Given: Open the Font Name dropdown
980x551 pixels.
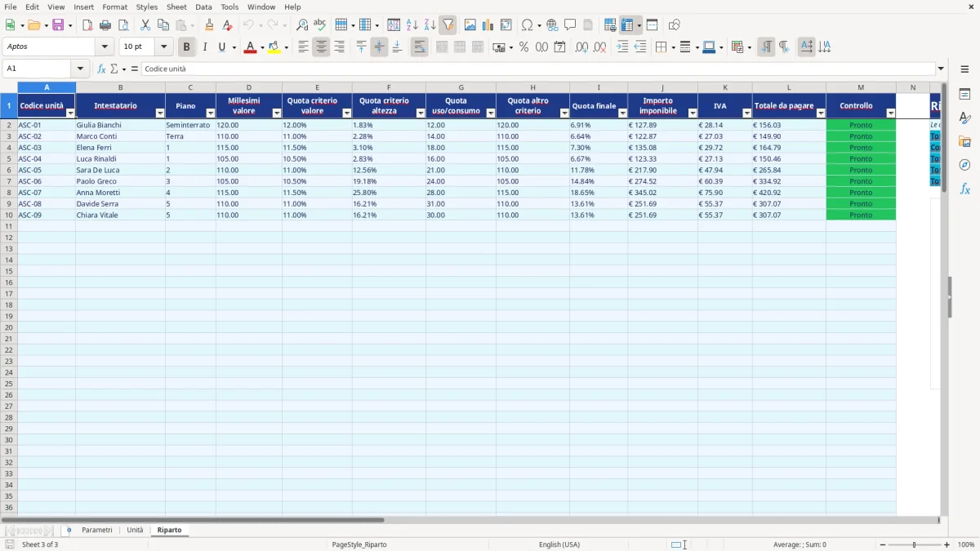Looking at the screenshot, I should click(105, 47).
